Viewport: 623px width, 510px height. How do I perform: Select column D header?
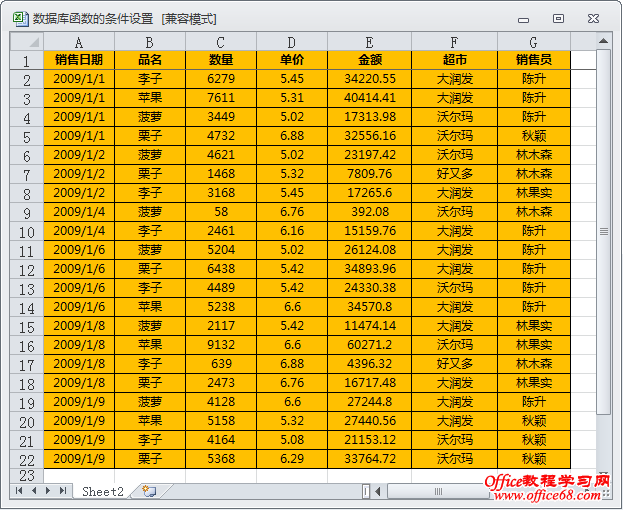(x=292, y=42)
